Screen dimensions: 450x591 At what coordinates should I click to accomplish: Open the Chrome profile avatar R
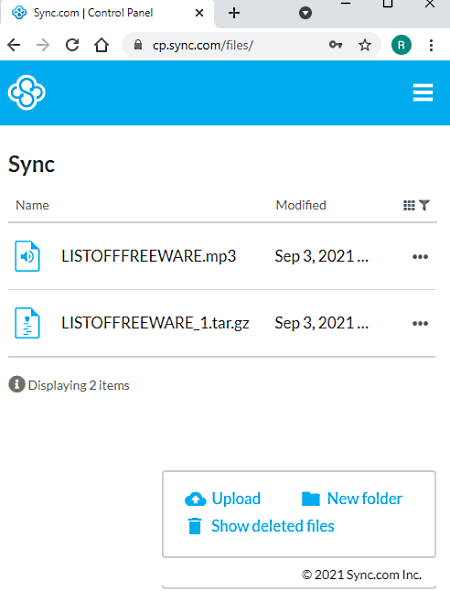(x=401, y=45)
